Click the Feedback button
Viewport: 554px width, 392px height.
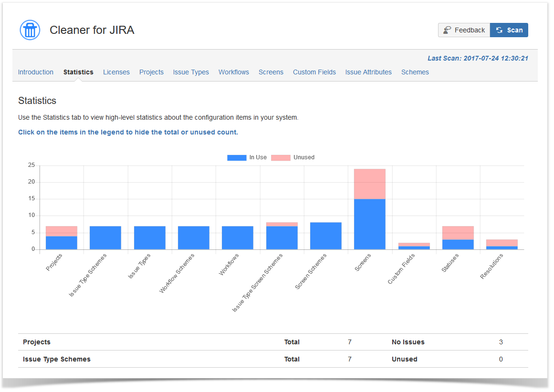coord(464,30)
